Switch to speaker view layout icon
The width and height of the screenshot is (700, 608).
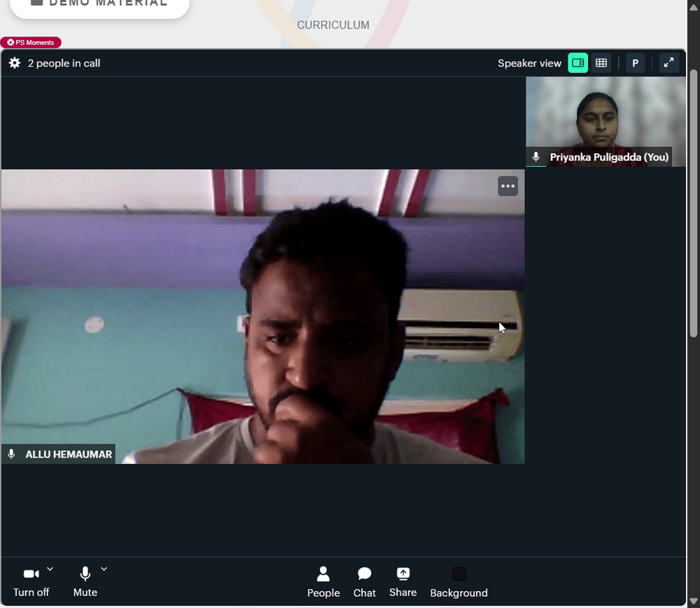coord(577,63)
